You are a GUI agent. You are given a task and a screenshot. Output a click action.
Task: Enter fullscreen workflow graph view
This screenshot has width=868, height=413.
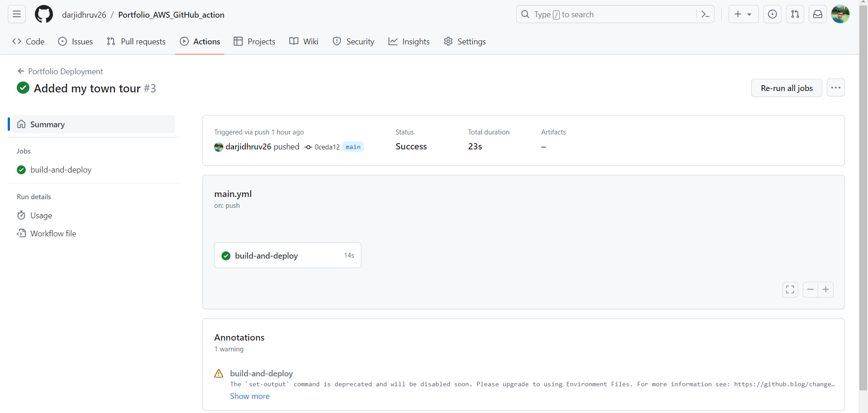tap(790, 289)
